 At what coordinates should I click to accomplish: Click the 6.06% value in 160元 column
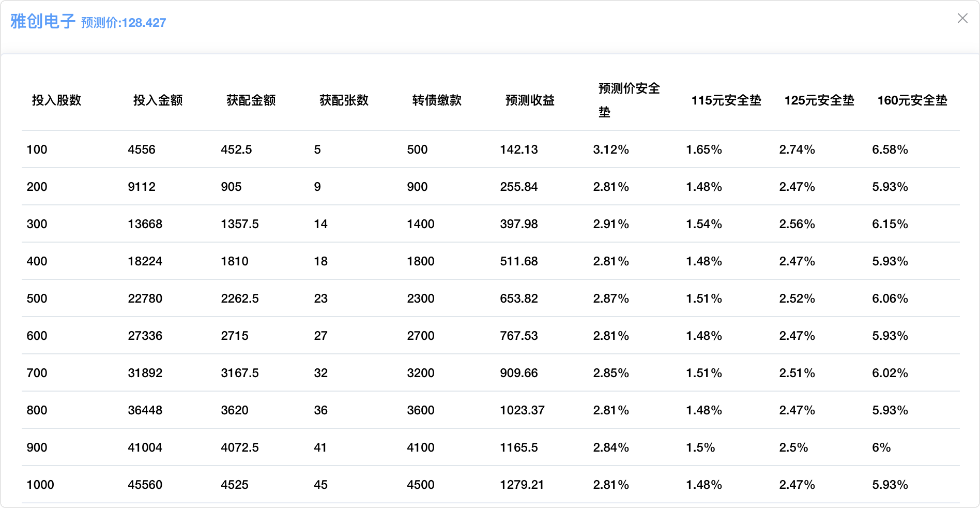coord(890,298)
